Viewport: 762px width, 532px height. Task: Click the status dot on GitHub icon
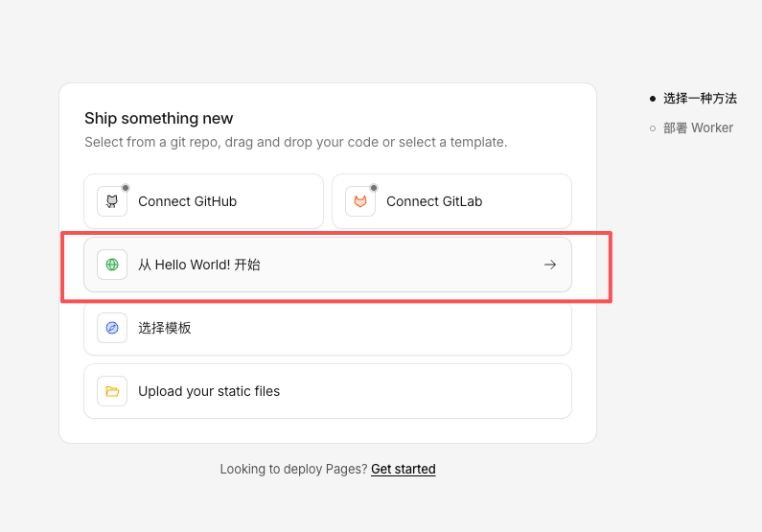tap(126, 188)
